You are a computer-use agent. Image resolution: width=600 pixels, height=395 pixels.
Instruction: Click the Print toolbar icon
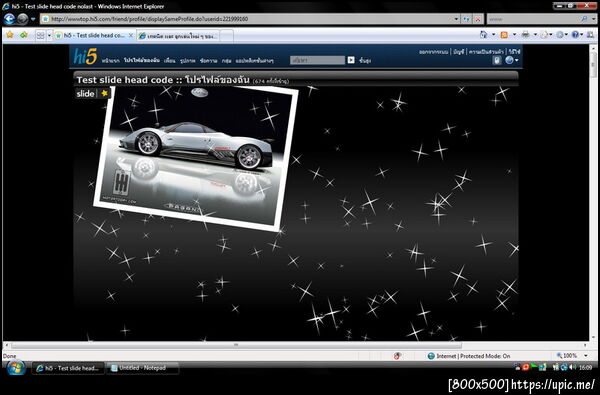click(526, 35)
